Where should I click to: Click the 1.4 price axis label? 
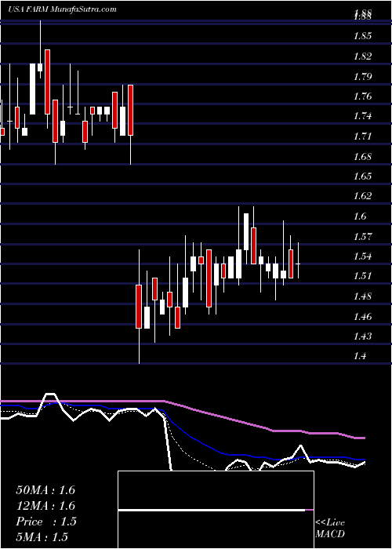click(360, 356)
